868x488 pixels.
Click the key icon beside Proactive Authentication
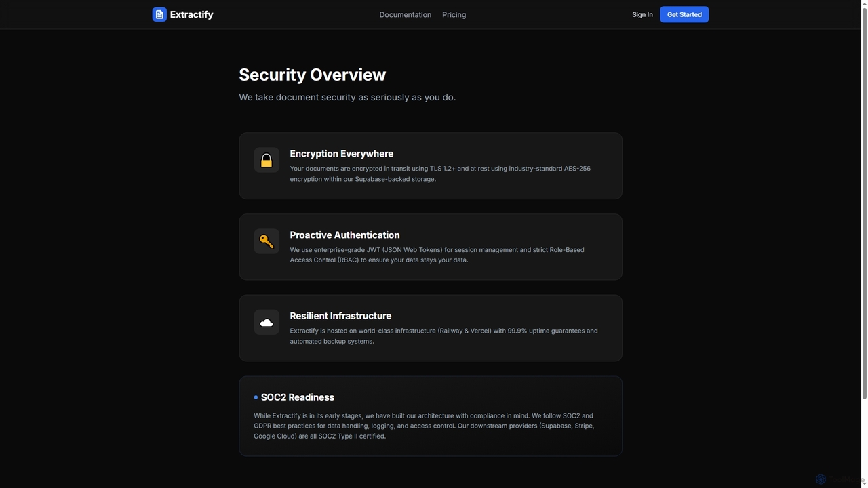tap(267, 241)
